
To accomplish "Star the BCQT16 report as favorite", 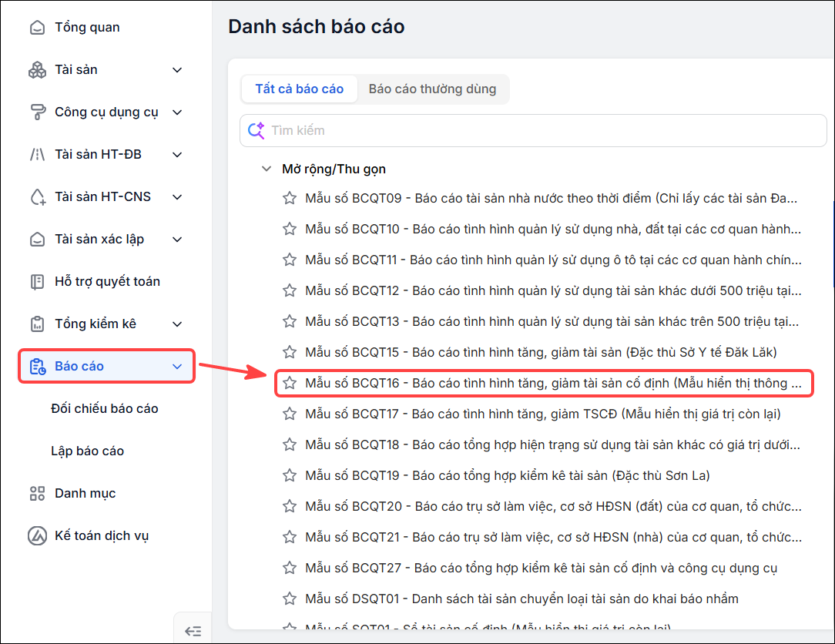I will tap(290, 383).
